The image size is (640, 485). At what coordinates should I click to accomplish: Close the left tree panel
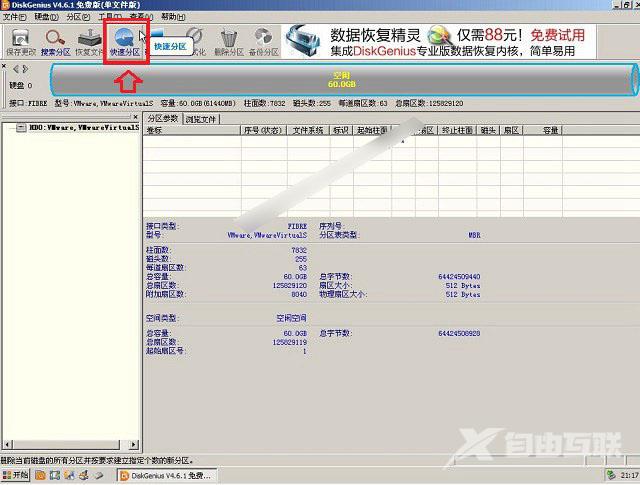coord(136,117)
